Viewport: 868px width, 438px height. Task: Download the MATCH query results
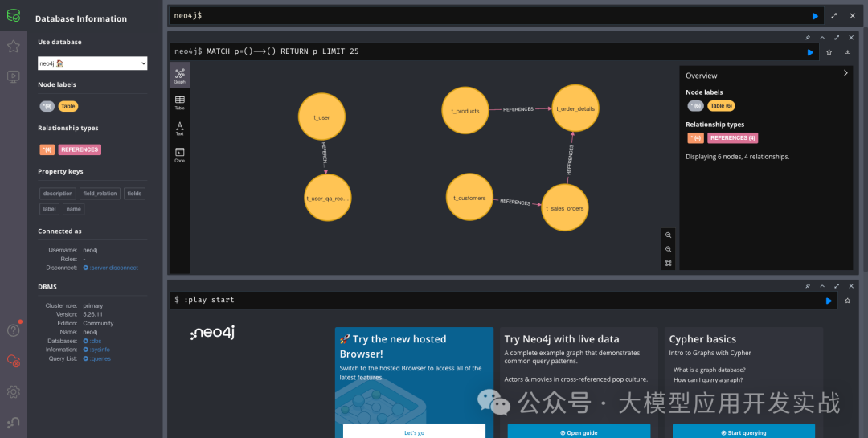pyautogui.click(x=847, y=52)
